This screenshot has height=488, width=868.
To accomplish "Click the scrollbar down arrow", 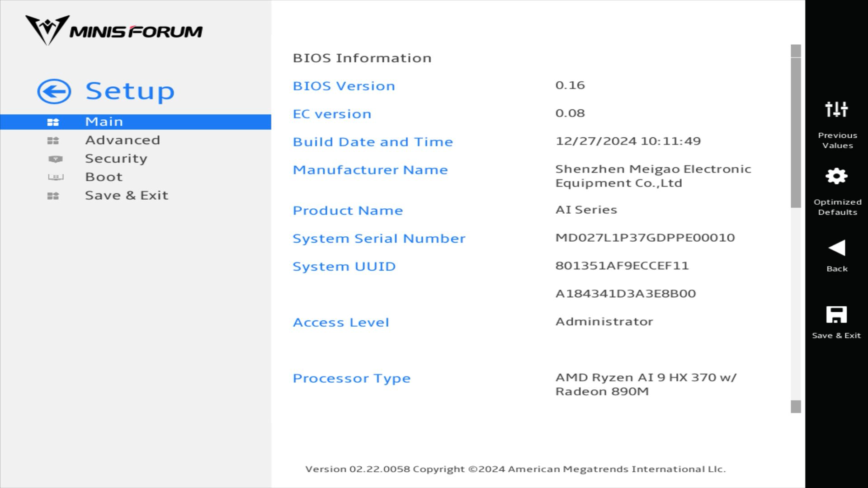I will point(796,407).
